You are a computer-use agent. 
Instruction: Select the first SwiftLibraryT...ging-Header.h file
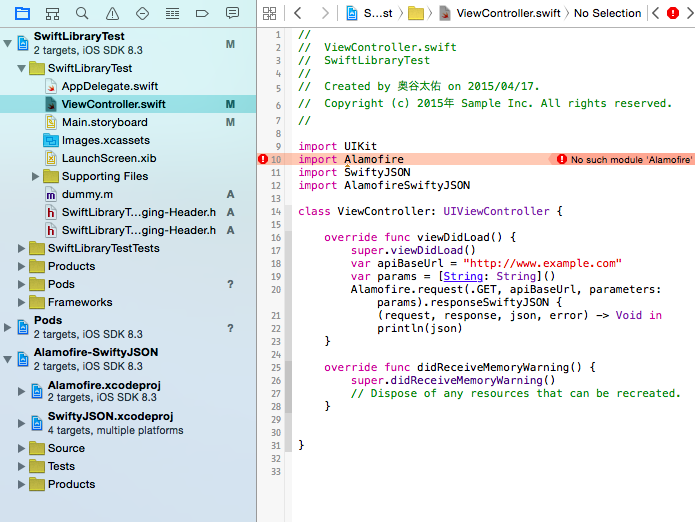[x=138, y=213]
